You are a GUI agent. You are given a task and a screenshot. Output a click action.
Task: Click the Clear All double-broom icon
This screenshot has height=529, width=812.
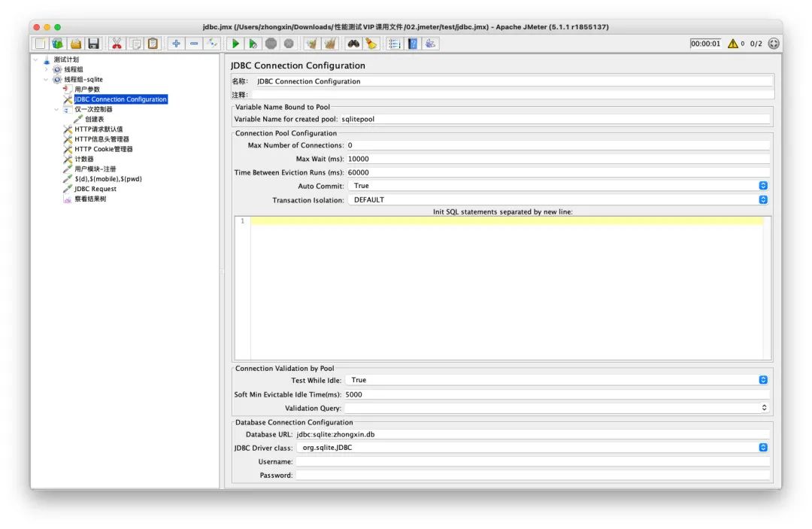click(330, 44)
